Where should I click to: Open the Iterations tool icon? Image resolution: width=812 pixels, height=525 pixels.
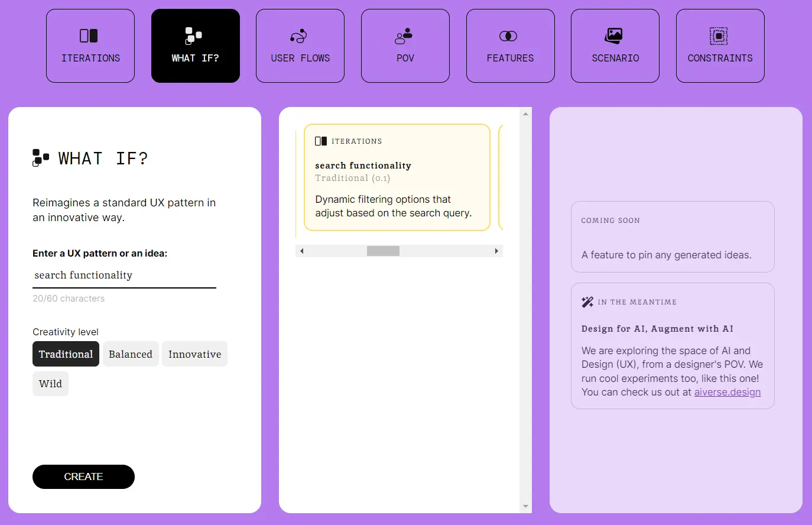(x=89, y=36)
